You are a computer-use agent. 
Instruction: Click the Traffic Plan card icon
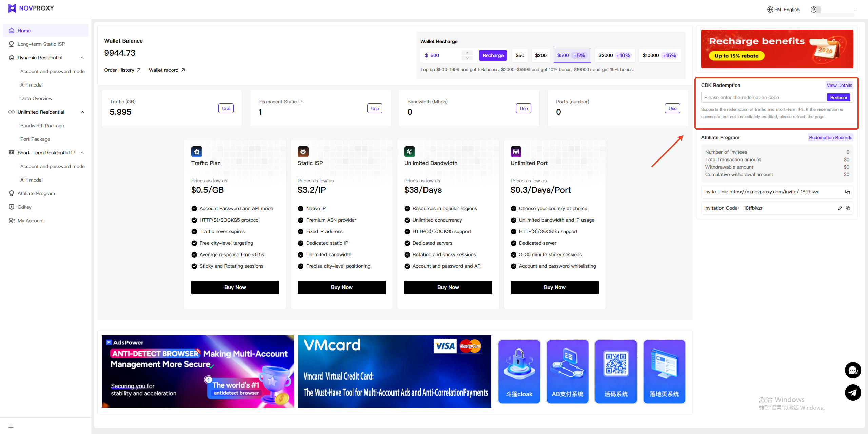pos(196,152)
